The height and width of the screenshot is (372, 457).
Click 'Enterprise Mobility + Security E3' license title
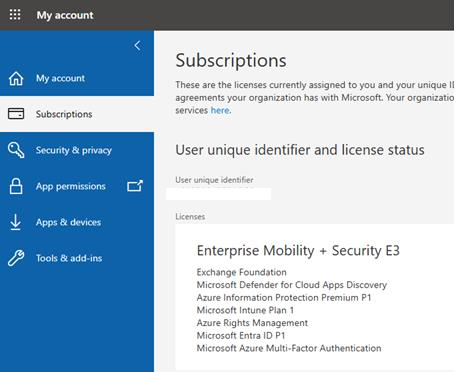tap(298, 250)
